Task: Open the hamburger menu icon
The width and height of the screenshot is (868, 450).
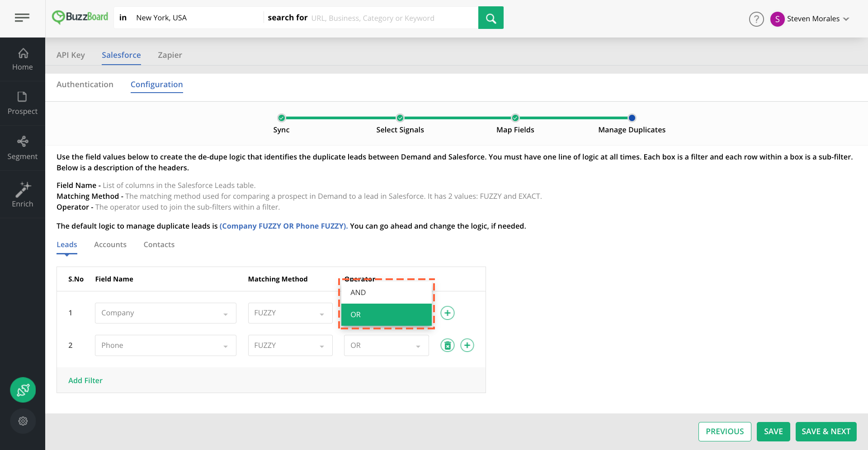Action: tap(22, 18)
